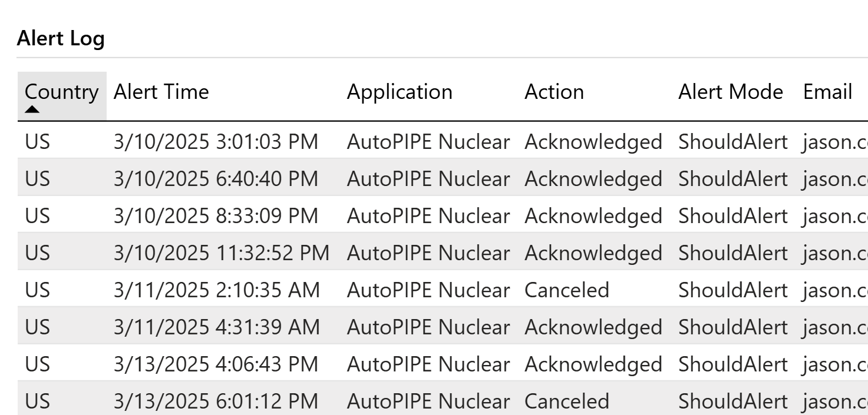This screenshot has height=415, width=868.
Task: Select alert time 3/13/2025 6:01:12 PM
Action: point(216,401)
